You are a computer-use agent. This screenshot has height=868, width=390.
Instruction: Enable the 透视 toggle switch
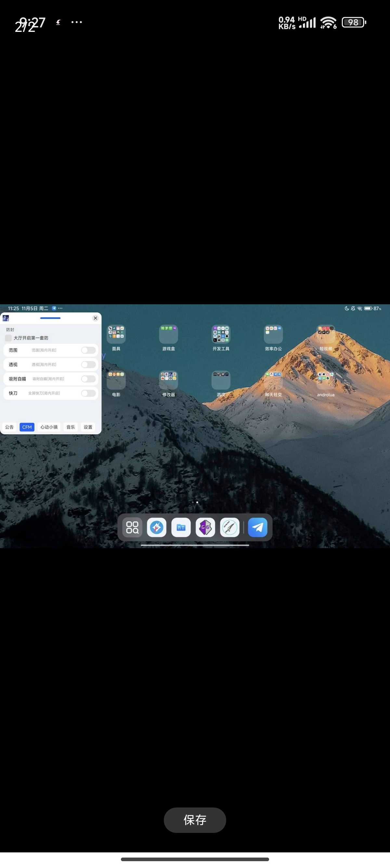click(89, 364)
